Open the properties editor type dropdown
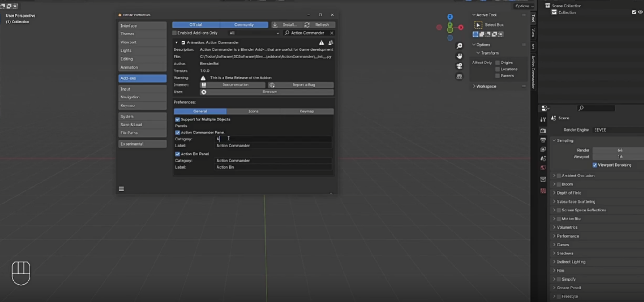 click(x=545, y=108)
